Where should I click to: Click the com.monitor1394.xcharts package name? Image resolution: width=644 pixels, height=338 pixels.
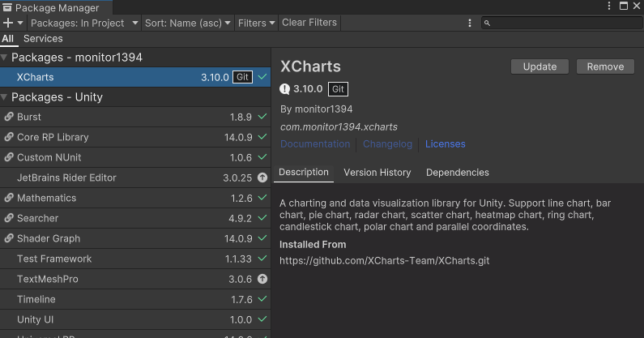tap(339, 127)
